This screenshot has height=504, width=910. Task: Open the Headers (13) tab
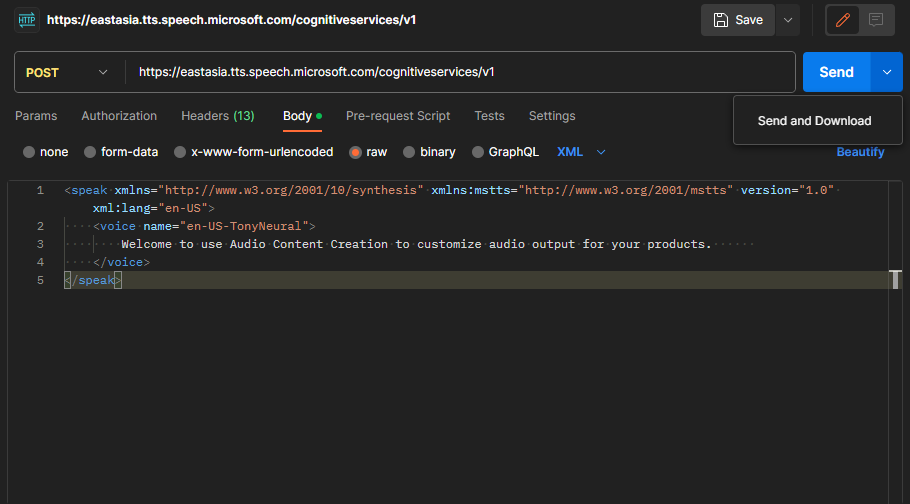point(217,116)
